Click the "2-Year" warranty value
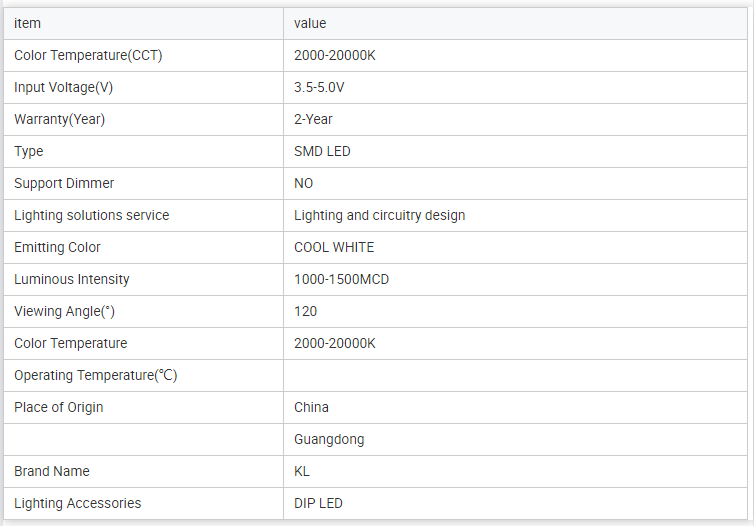The width and height of the screenshot is (754, 526). coord(313,119)
